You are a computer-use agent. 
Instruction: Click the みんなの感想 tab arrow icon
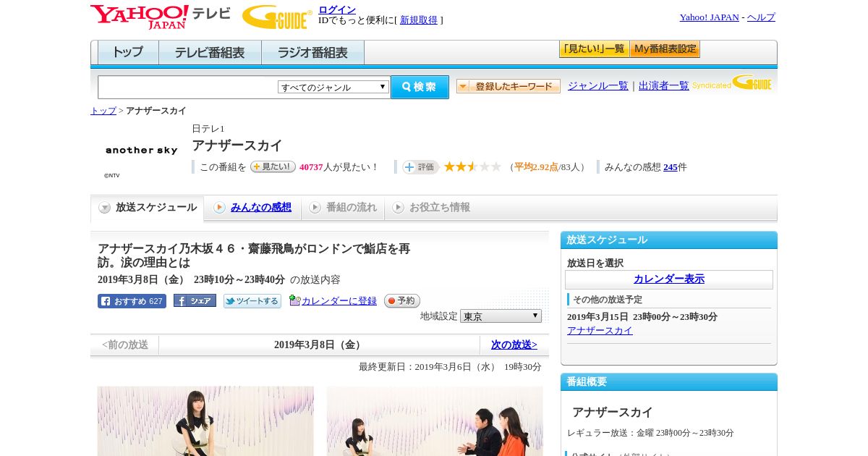point(219,208)
